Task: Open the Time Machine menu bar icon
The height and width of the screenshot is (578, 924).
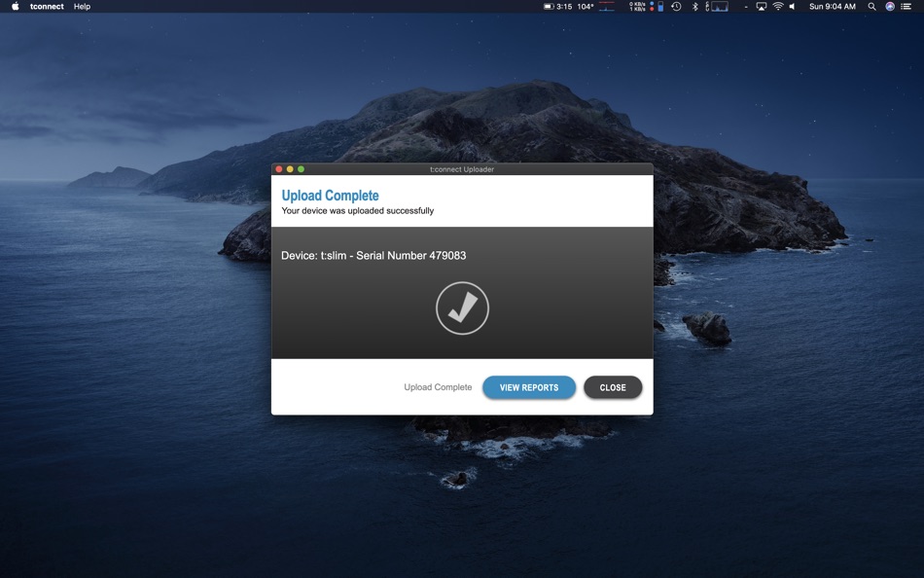Action: coord(676,7)
